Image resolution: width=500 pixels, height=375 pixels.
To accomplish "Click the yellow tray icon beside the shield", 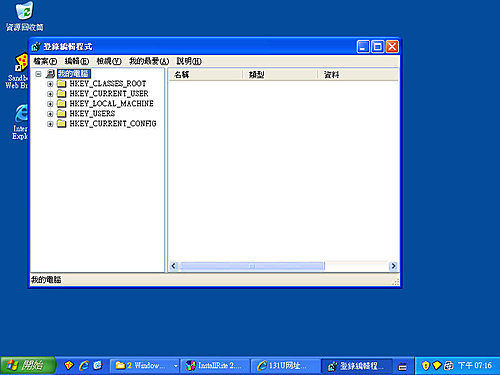I will pos(437,366).
